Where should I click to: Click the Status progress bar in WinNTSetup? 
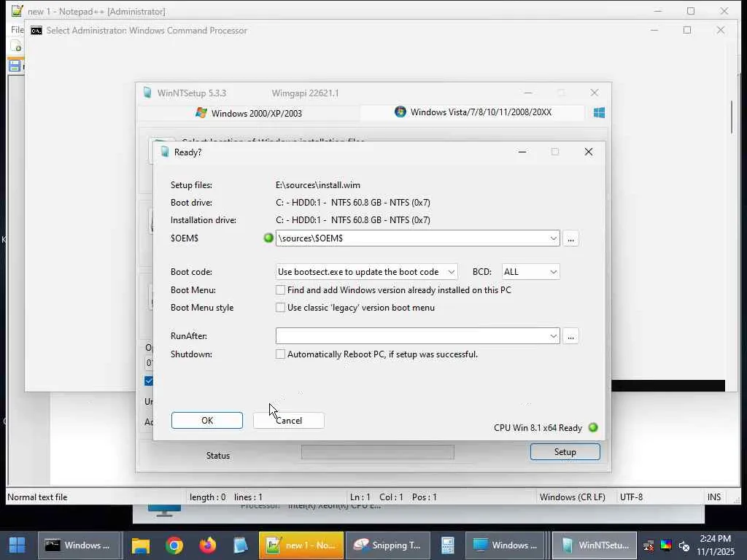tap(377, 452)
